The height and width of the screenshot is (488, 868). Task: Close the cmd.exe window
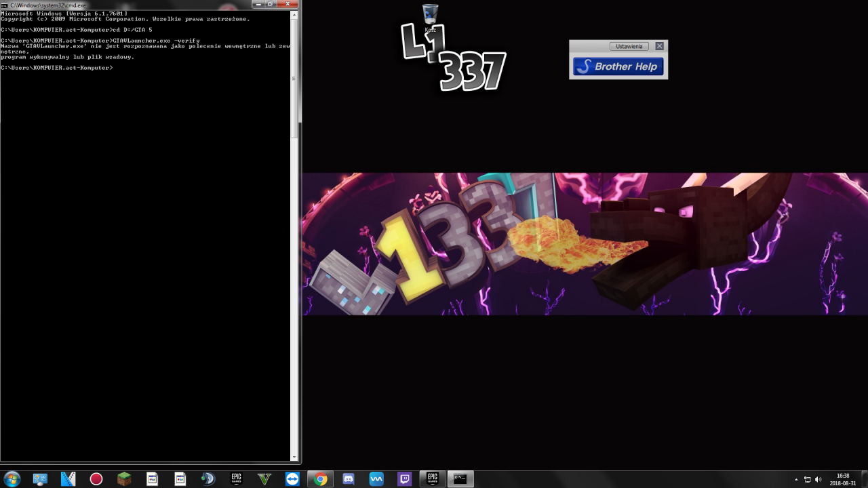click(x=287, y=4)
